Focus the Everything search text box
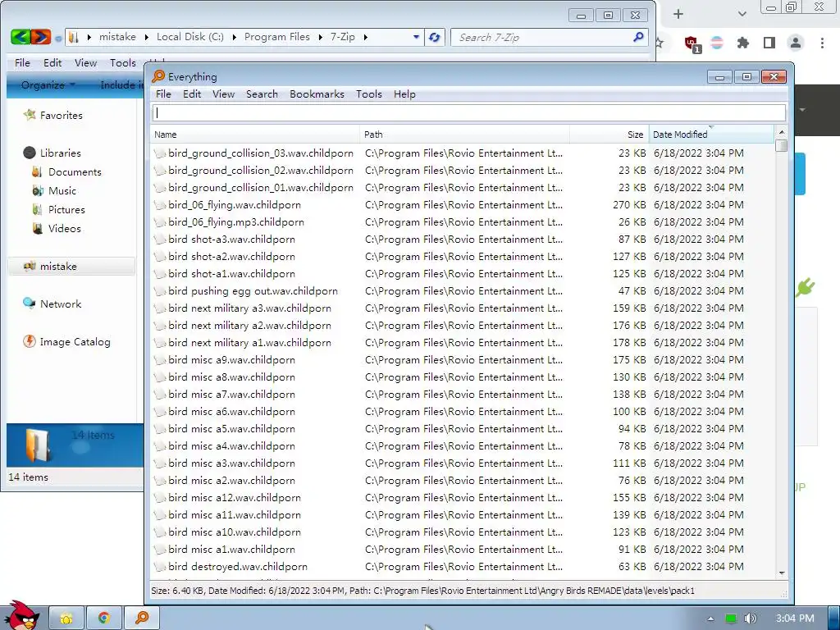 tap(469, 113)
